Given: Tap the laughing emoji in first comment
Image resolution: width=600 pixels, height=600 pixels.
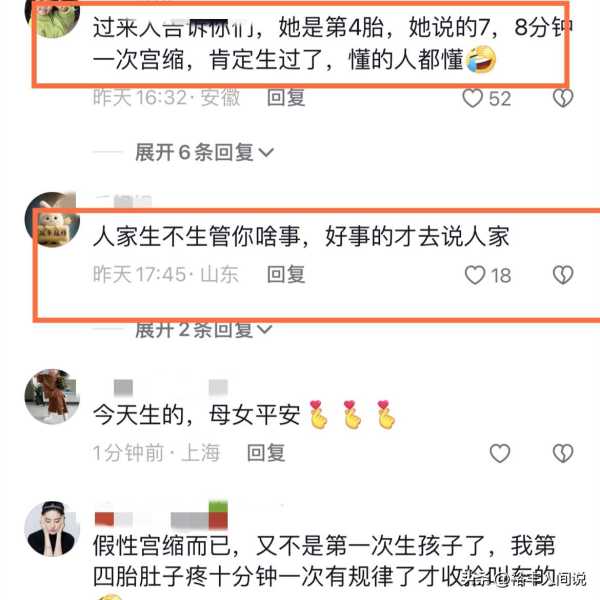Looking at the screenshot, I should [x=481, y=59].
